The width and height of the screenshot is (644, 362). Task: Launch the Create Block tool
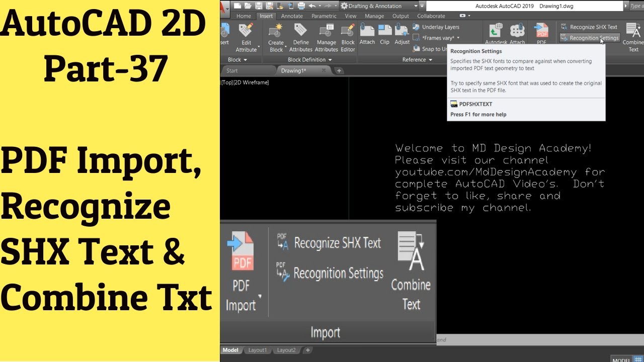tap(276, 38)
